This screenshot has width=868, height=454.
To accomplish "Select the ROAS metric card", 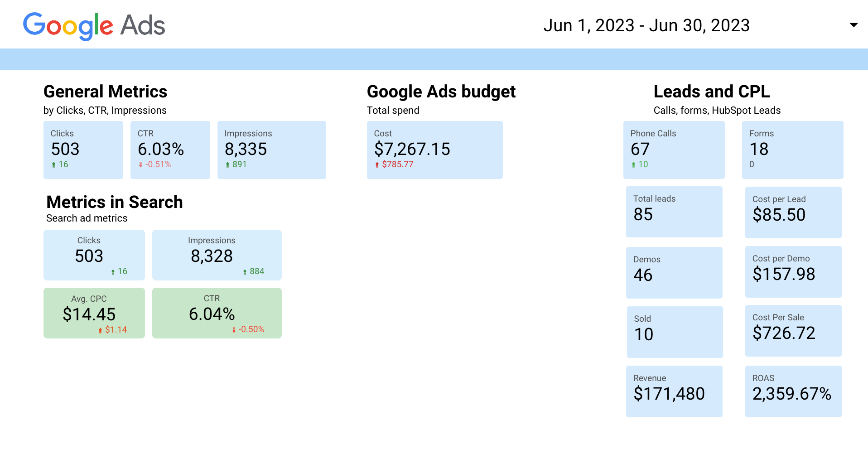I will [x=793, y=391].
